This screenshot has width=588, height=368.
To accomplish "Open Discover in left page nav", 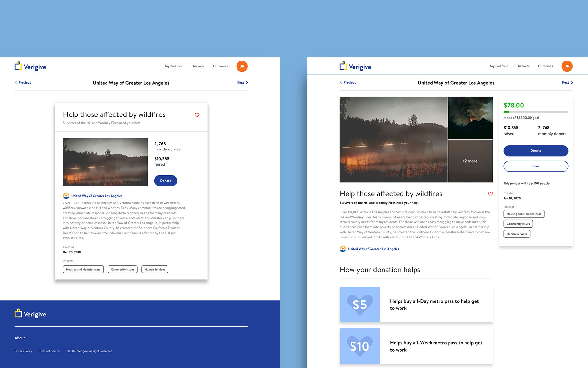I will coord(198,66).
